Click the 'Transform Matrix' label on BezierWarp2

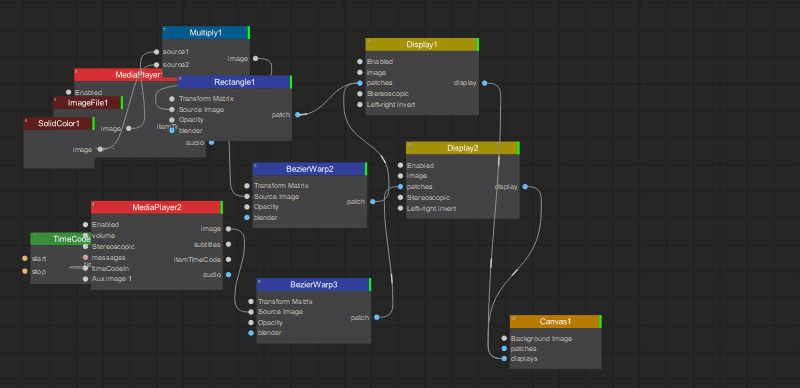(281, 186)
